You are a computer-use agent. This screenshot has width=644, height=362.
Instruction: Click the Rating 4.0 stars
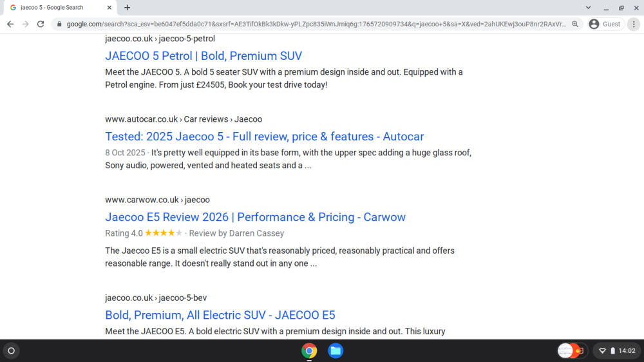[x=164, y=233]
